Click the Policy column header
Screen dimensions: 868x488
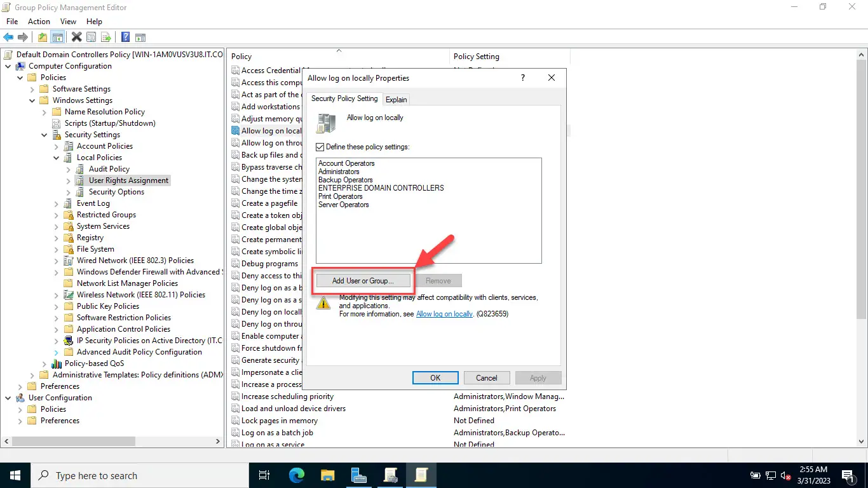(x=339, y=57)
